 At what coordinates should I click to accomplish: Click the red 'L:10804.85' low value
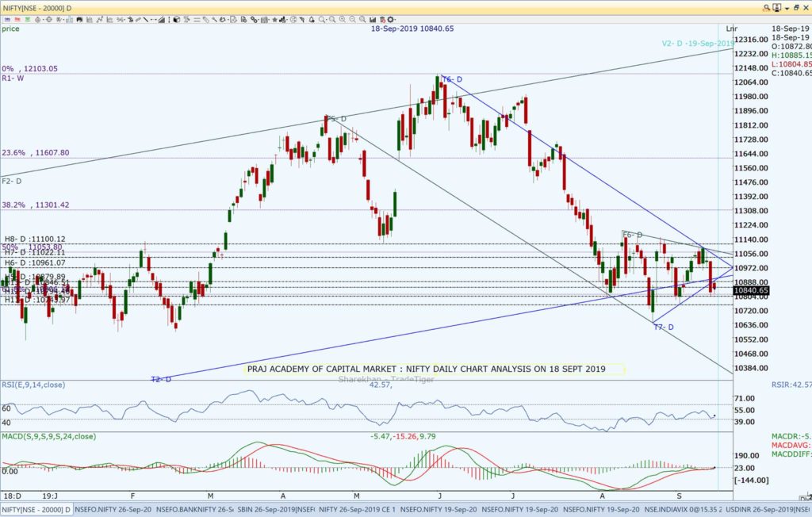coord(791,64)
